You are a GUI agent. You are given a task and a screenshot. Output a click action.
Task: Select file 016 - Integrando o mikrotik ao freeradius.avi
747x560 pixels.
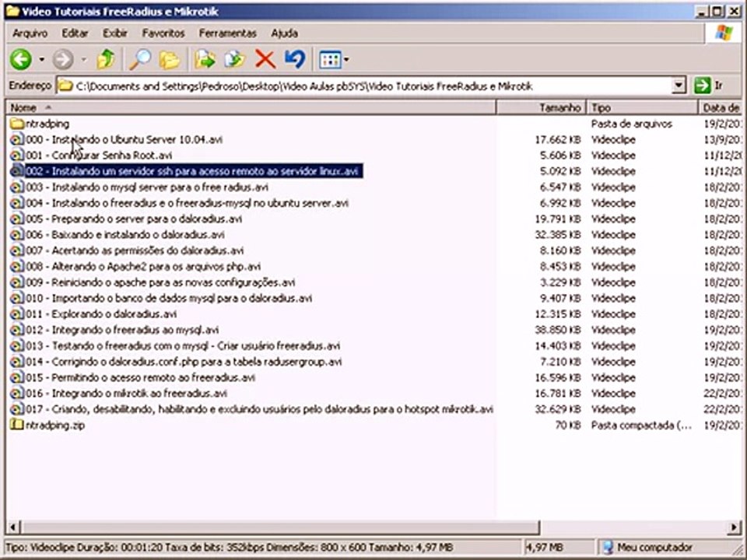tap(126, 394)
